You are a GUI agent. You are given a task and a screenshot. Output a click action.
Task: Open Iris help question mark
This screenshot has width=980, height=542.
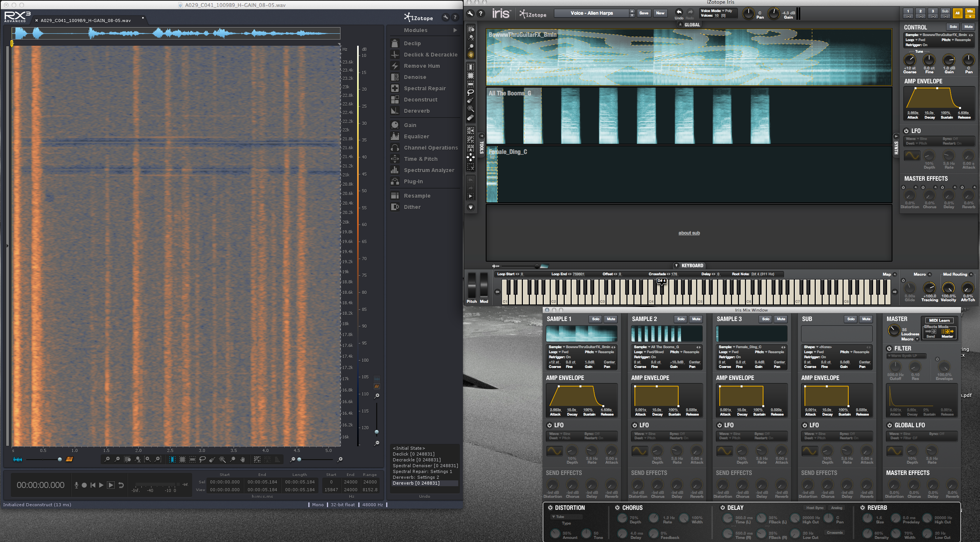[481, 14]
